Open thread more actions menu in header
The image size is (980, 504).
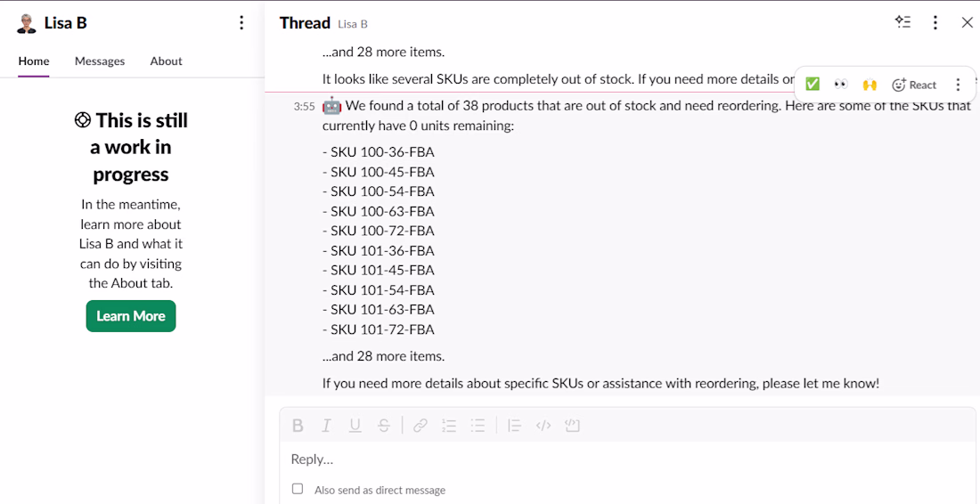[x=935, y=22]
